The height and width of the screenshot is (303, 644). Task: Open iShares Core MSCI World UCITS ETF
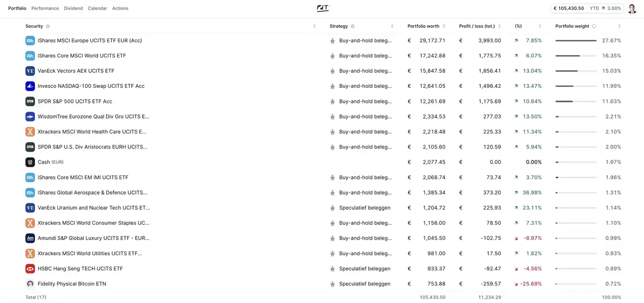pos(82,56)
